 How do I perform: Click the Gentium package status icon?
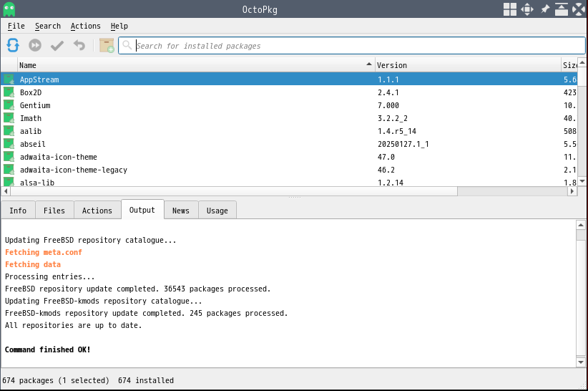9,105
